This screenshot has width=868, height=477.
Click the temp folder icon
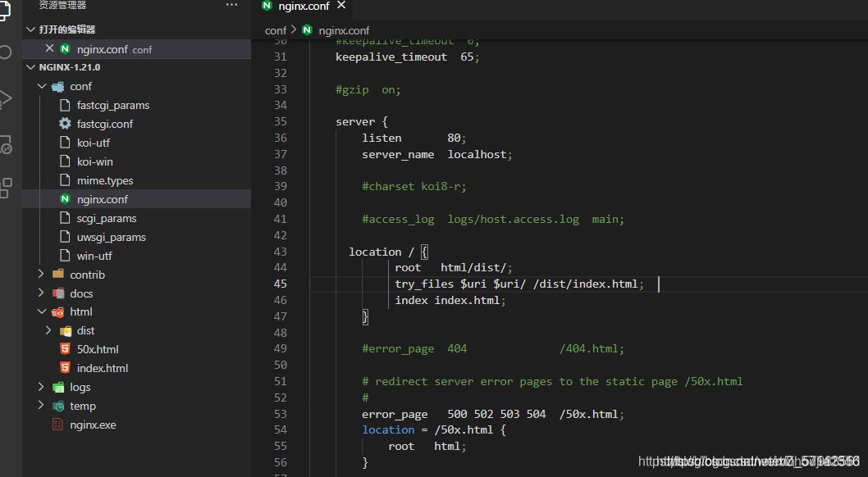(x=57, y=407)
